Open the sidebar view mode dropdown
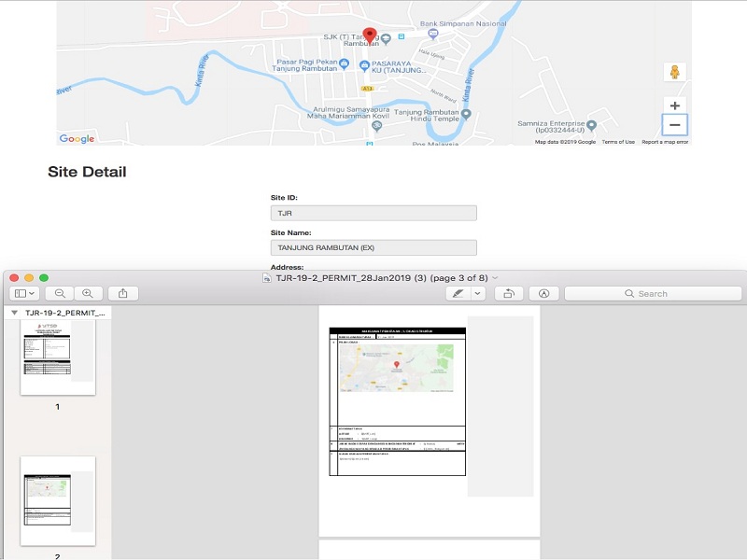 [24, 293]
